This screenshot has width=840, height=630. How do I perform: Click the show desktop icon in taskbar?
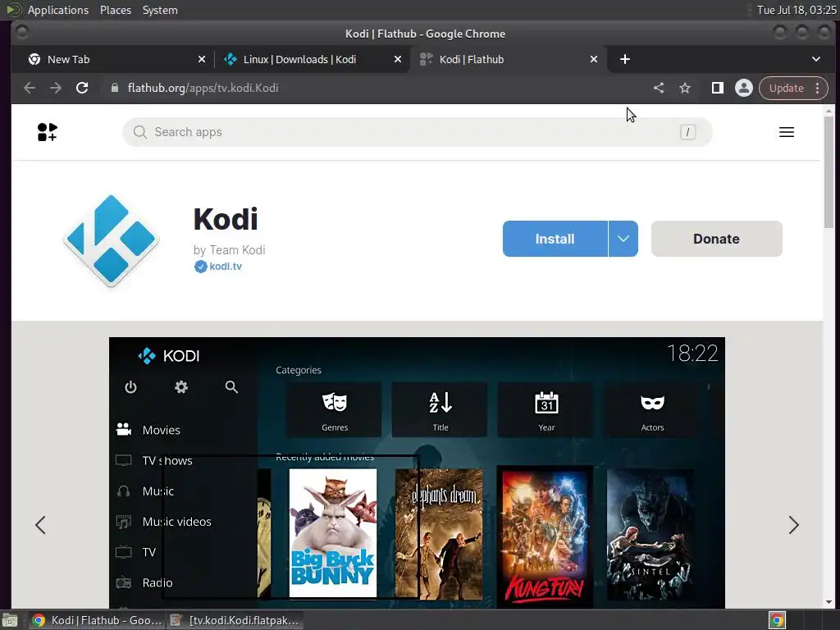10,620
